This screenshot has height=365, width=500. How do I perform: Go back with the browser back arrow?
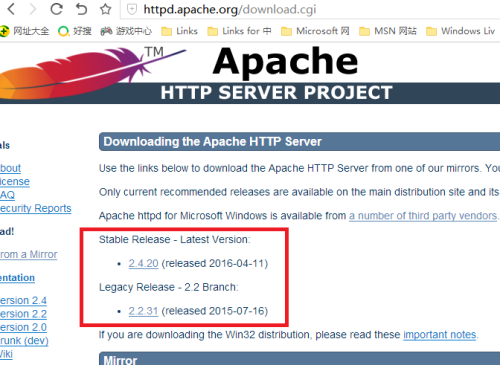point(11,9)
